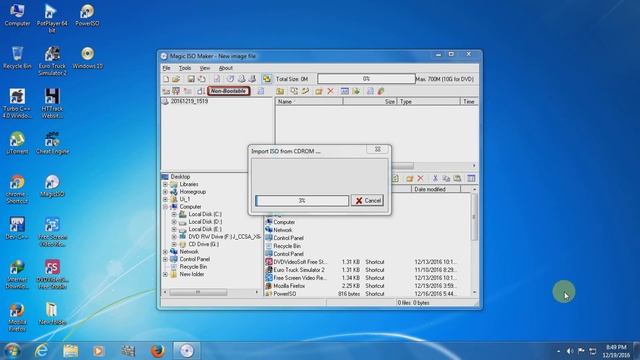640x360 pixels.
Task: Click the red X delete icon in ISO toolbar
Action: [331, 91]
